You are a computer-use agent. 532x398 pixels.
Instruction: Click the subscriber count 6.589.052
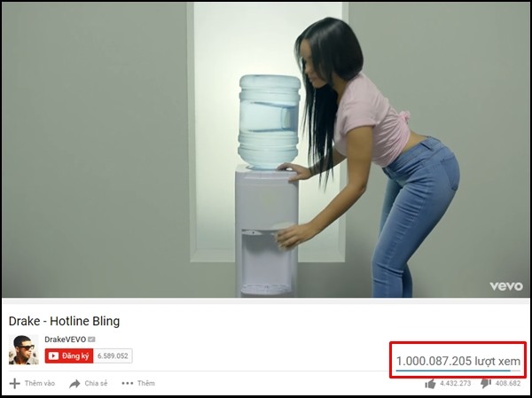(113, 356)
